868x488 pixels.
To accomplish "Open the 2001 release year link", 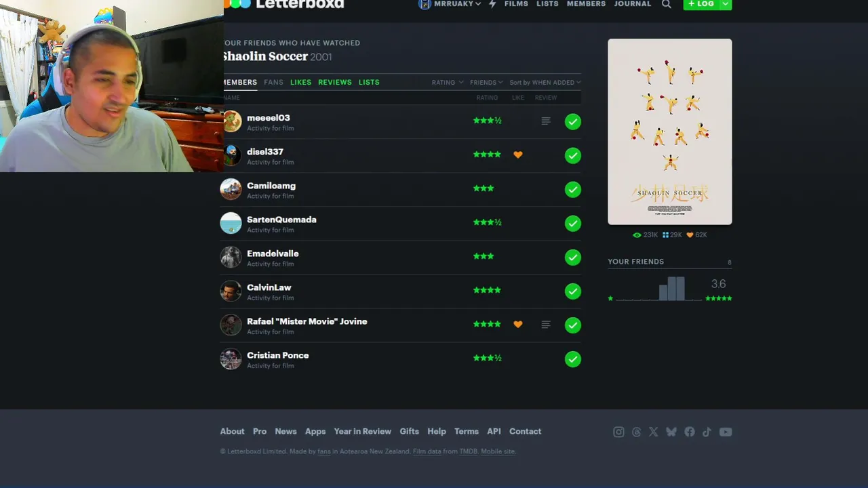I will click(321, 57).
